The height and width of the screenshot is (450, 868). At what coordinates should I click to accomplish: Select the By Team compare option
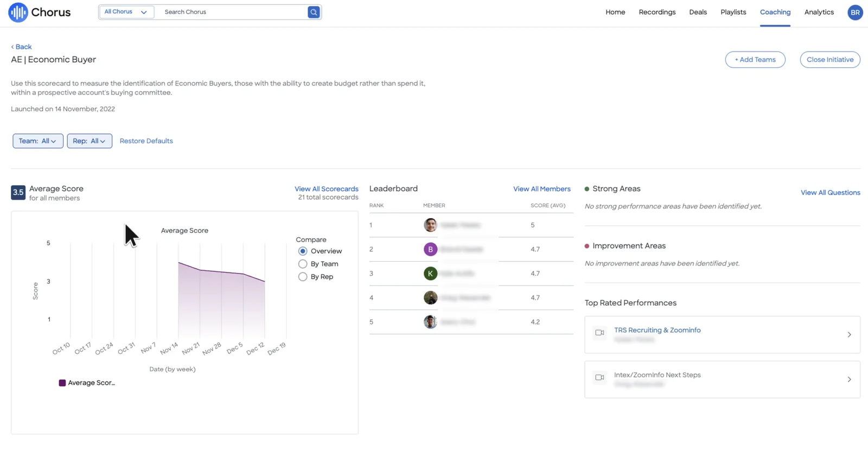(303, 264)
